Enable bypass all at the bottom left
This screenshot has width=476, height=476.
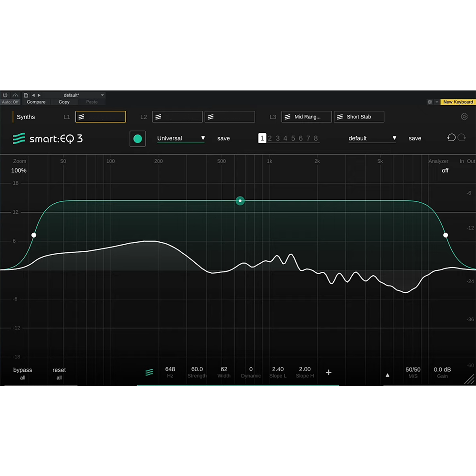click(x=22, y=373)
